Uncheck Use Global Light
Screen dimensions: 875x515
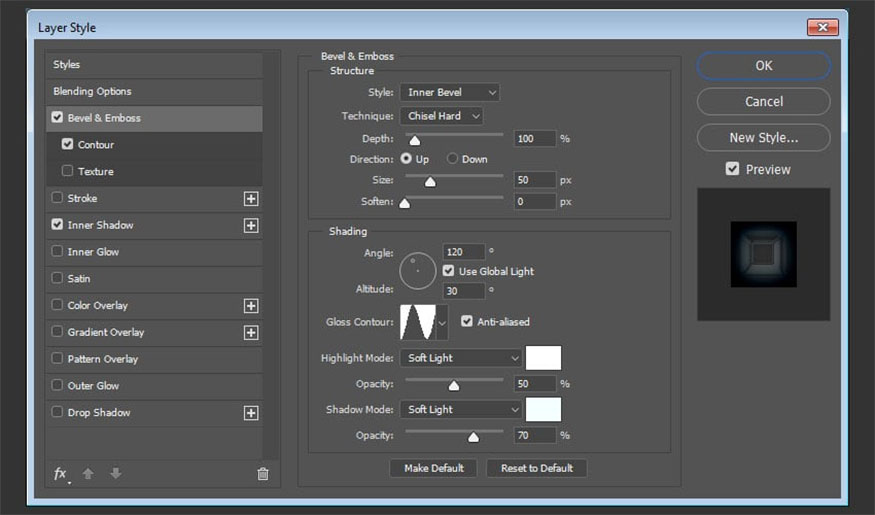[x=448, y=271]
